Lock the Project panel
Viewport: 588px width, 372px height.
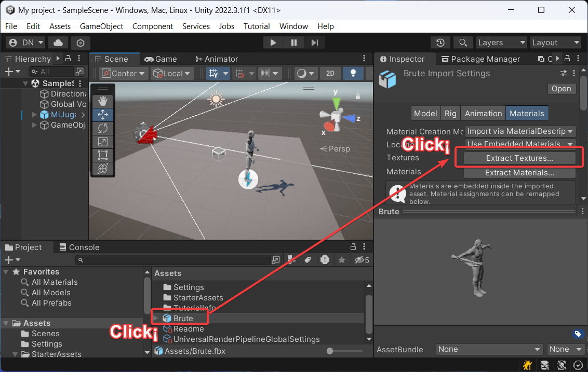pyautogui.click(x=353, y=246)
